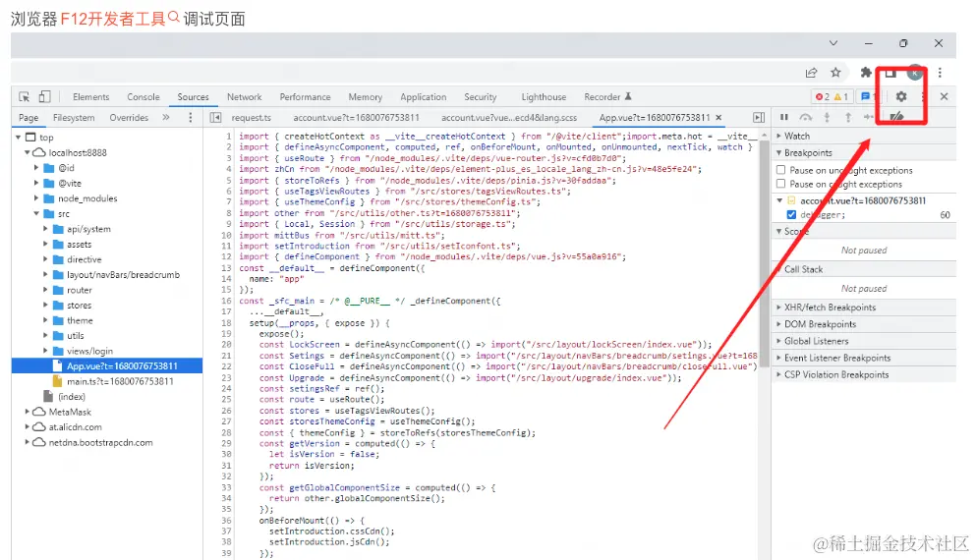Open the lang.scss editor tab
Image resolution: width=976 pixels, height=560 pixels.
(509, 118)
